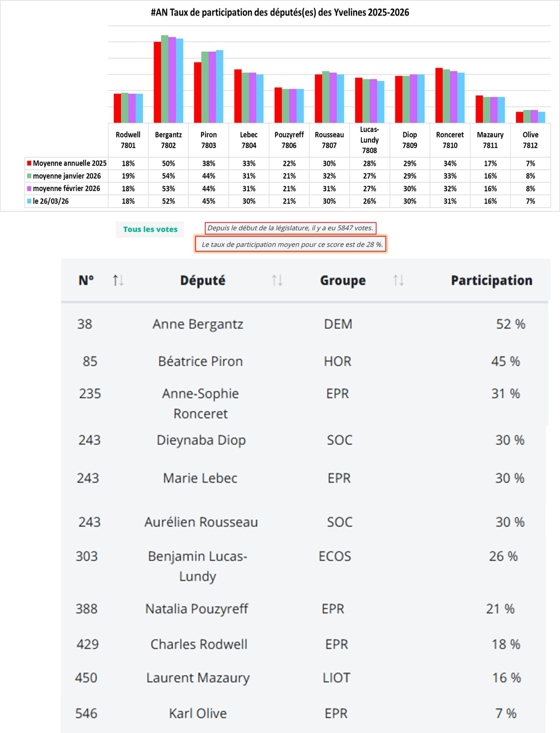Viewport: 560px width, 733px height.
Task: Sort the table by Député using arrows
Action: click(277, 280)
